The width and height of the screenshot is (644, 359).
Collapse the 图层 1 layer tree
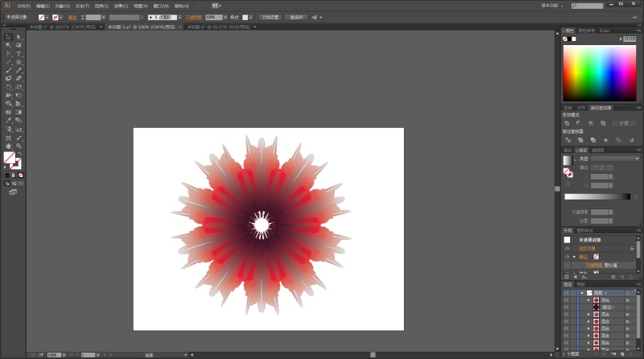click(x=580, y=292)
